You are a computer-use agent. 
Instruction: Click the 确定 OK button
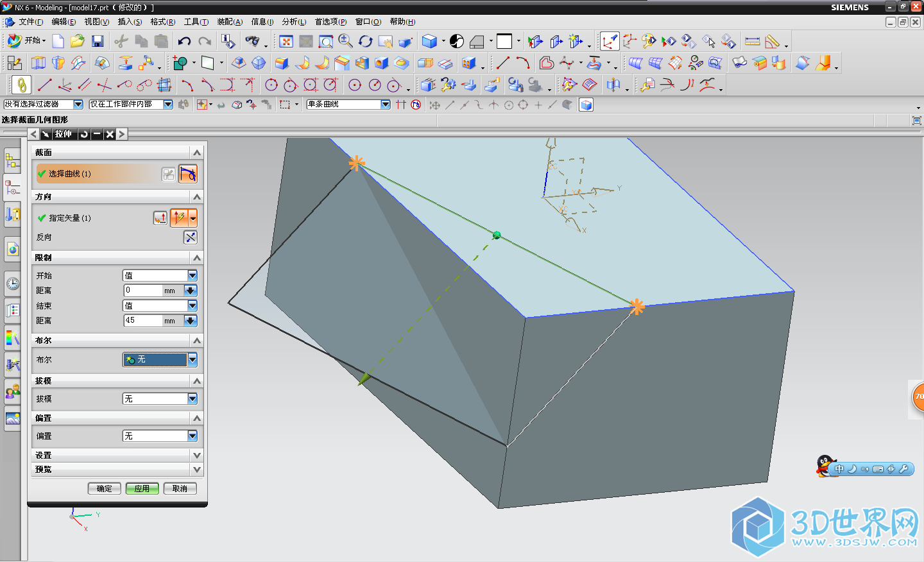pyautogui.click(x=105, y=489)
